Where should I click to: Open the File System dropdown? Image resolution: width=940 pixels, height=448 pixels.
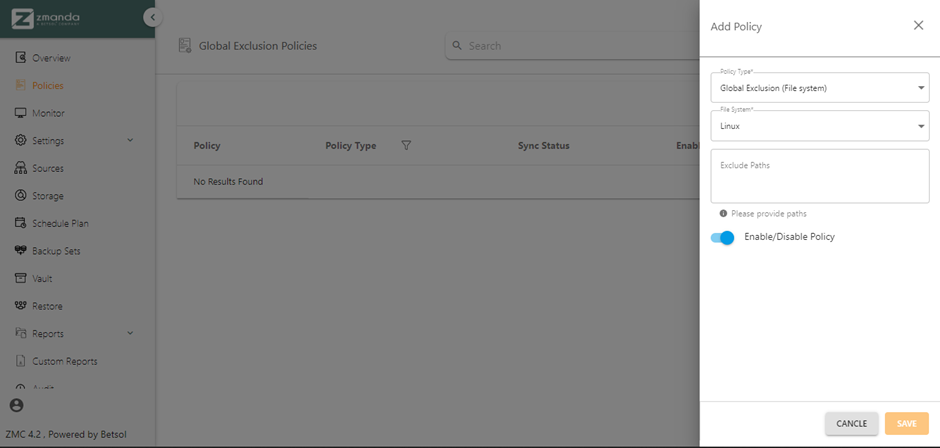pyautogui.click(x=820, y=126)
